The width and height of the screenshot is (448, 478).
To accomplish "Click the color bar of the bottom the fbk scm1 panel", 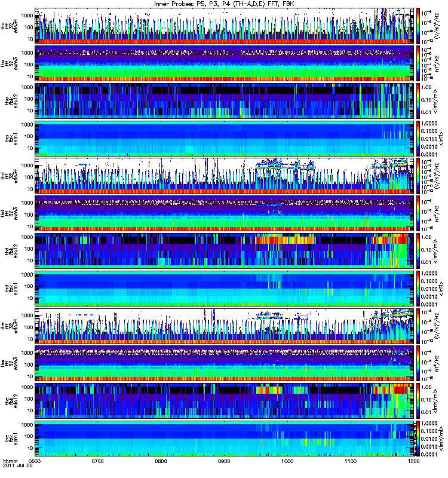I will click(x=418, y=439).
